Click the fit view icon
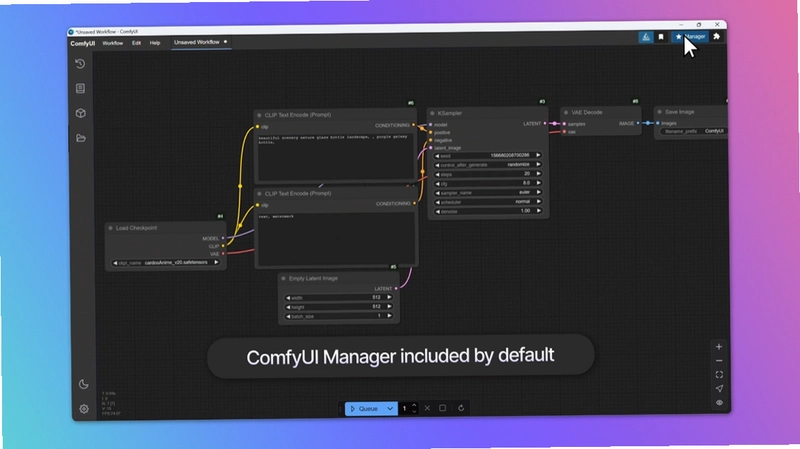The height and width of the screenshot is (449, 800). (x=719, y=375)
